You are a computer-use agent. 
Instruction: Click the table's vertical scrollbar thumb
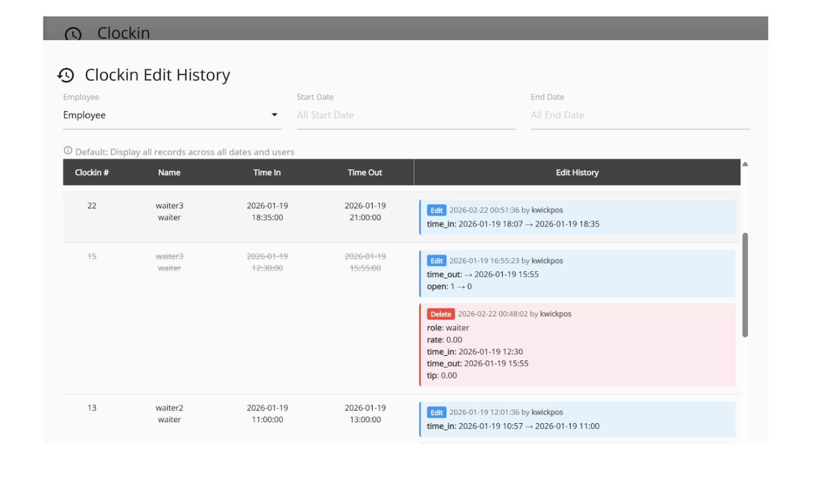745,285
